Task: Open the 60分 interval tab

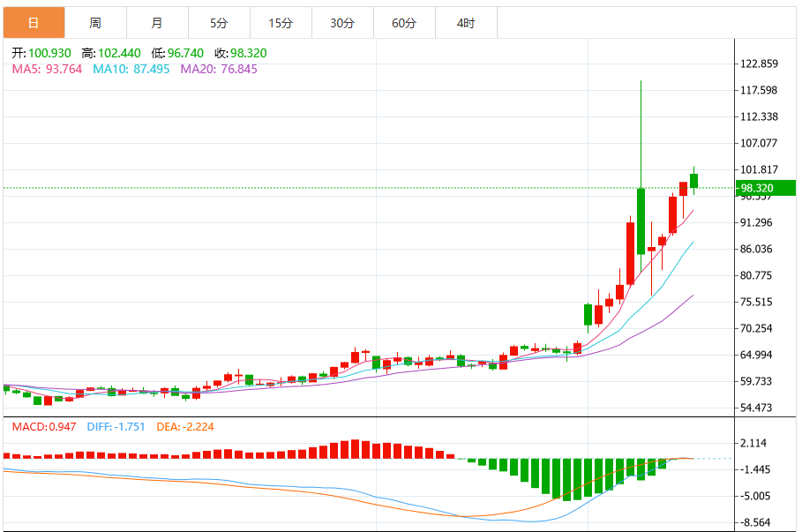Action: tap(405, 23)
